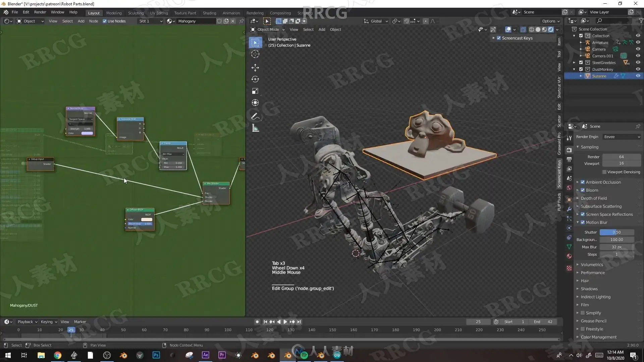Image resolution: width=644 pixels, height=362 pixels.
Task: Hide the Suzanne object via eye icon
Action: pyautogui.click(x=638, y=76)
